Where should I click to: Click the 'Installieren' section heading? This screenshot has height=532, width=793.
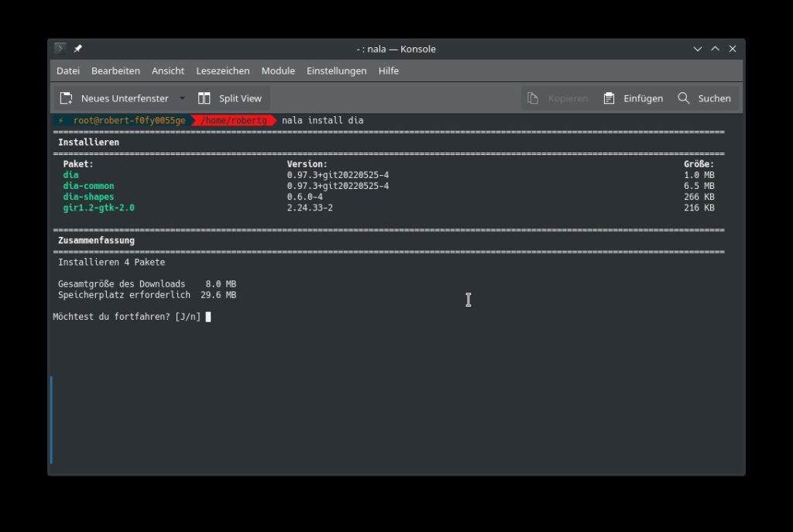pyautogui.click(x=88, y=142)
